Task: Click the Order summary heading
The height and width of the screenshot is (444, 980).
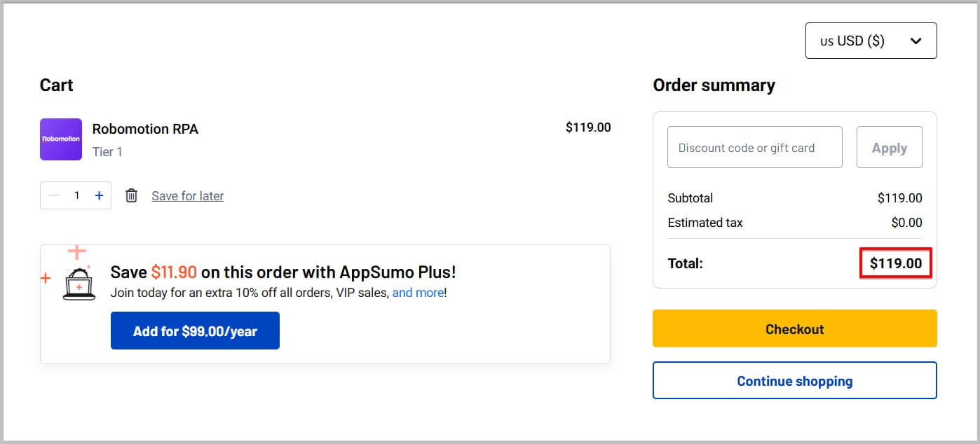Action: click(714, 85)
